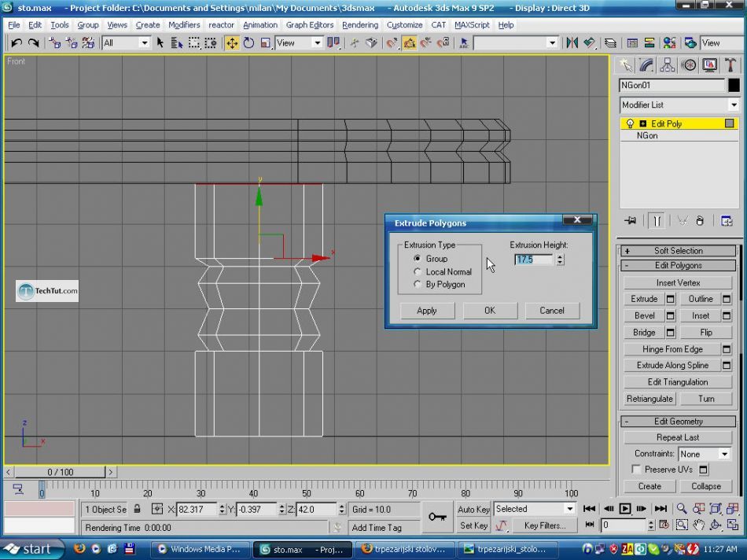Click the time slider 0 / 100
This screenshot has height=560, width=747.
coord(60,472)
